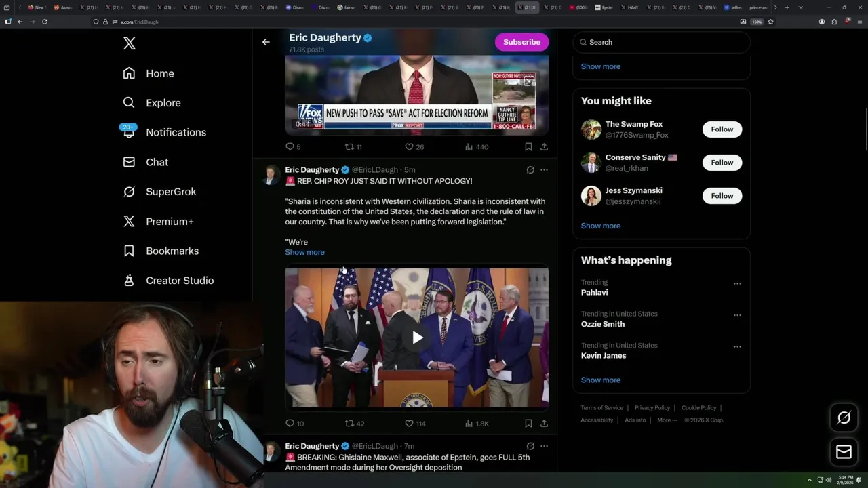Click the X logo icon
This screenshot has width=868, height=488.
[x=130, y=43]
